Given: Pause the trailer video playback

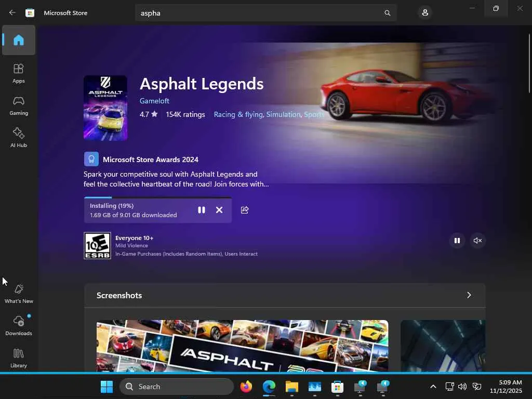Looking at the screenshot, I should point(457,241).
